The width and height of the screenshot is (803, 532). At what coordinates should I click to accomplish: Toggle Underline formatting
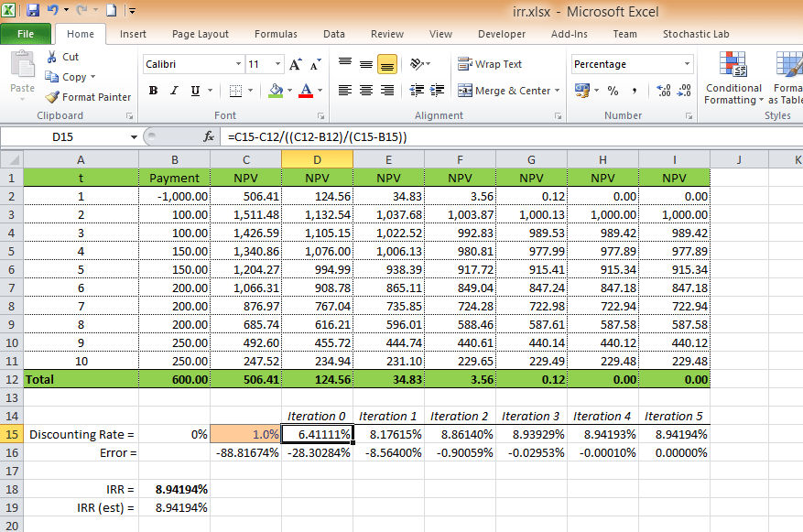[x=195, y=91]
